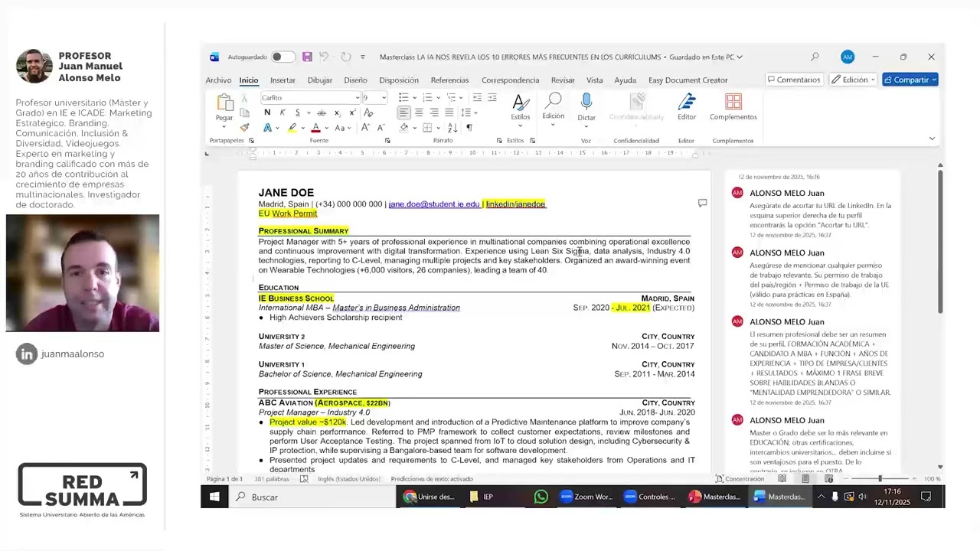The height and width of the screenshot is (551, 980).
Task: Open the Carlito font name box
Action: (310, 98)
